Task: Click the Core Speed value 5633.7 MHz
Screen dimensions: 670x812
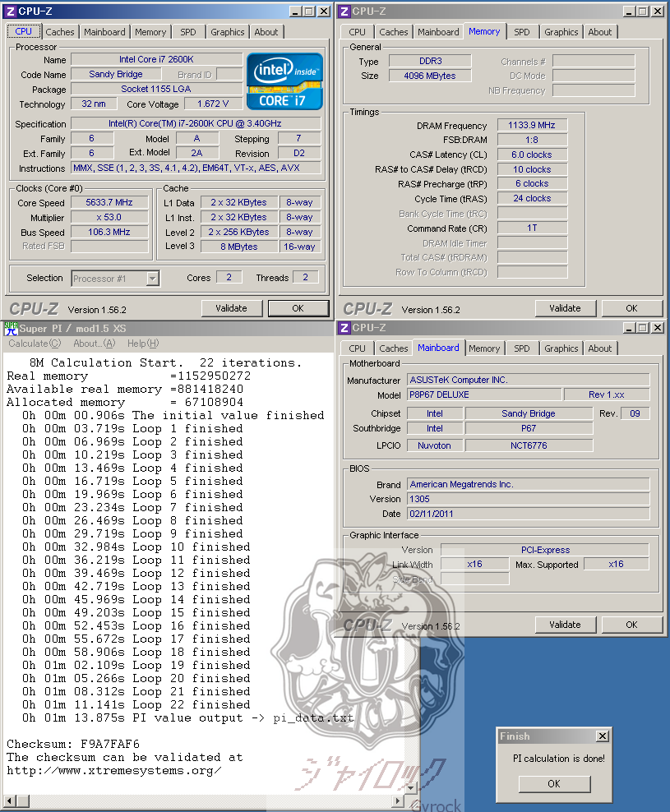Action: coord(109,202)
